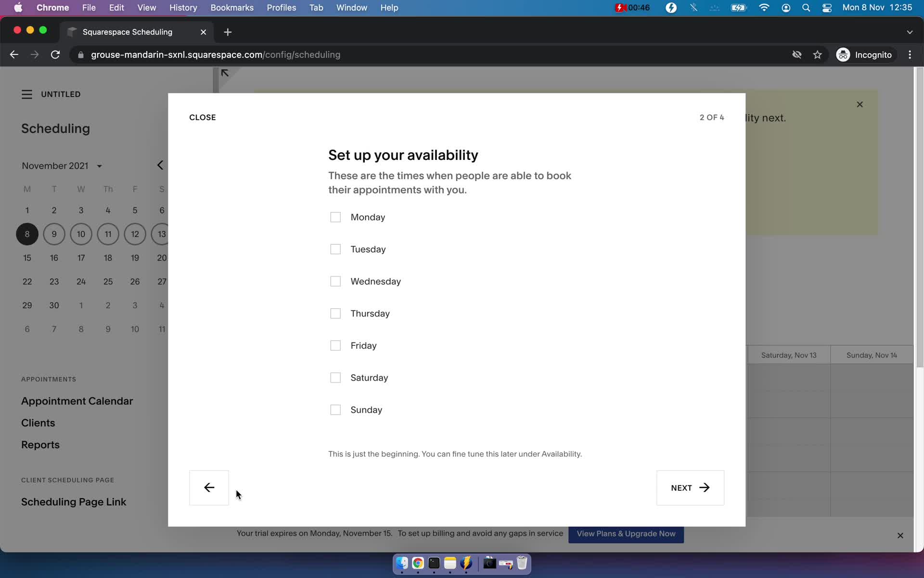Open Chrome from the dock
This screenshot has height=578, width=924.
coord(418,563)
